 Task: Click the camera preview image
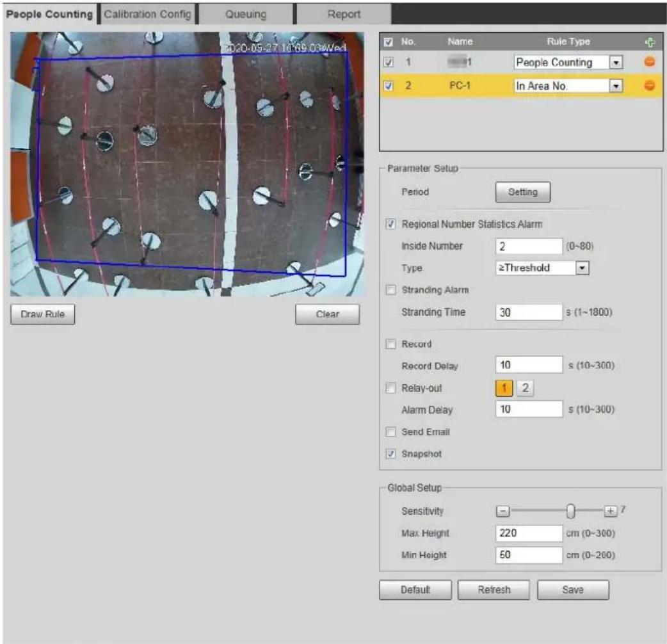[x=187, y=164]
